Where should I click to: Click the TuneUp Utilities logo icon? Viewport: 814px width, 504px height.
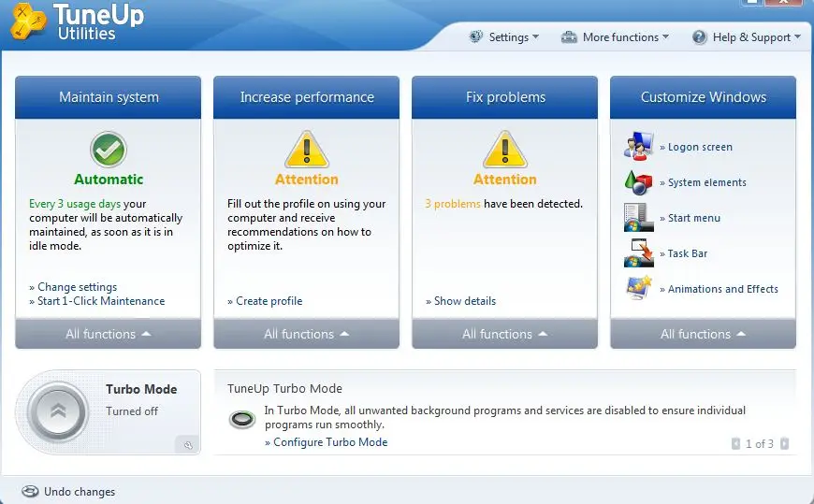click(x=29, y=21)
